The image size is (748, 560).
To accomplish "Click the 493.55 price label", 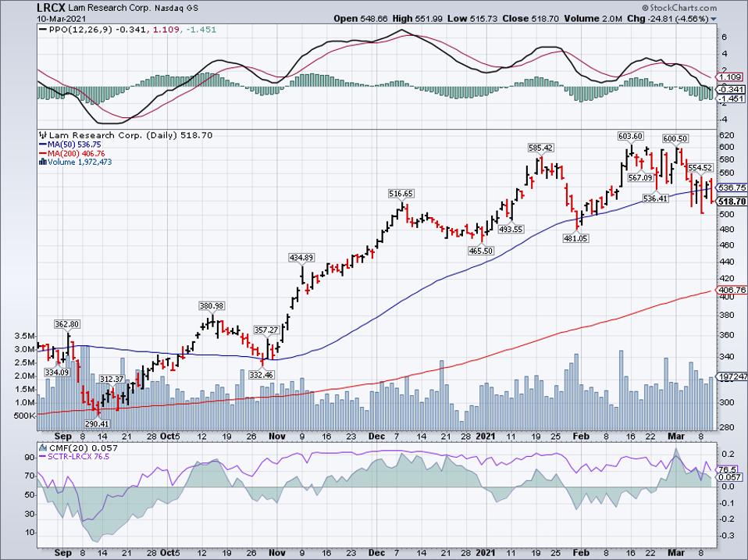I will click(x=511, y=229).
